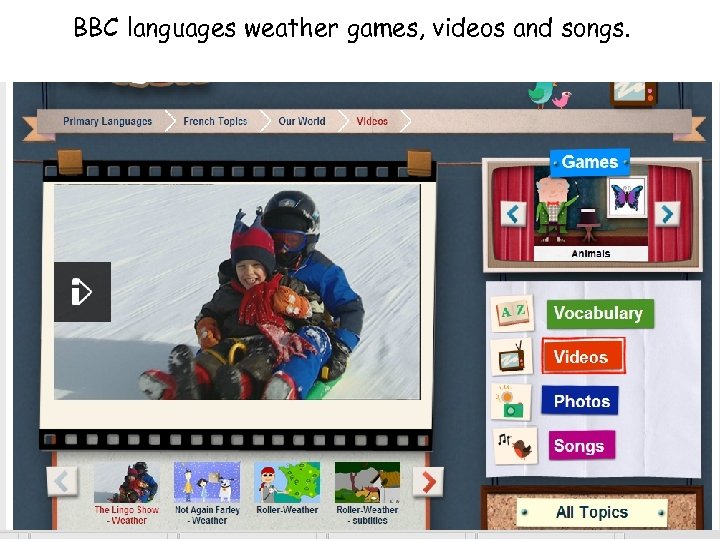Go to Our World breadcrumb
The width and height of the screenshot is (720, 540).
click(x=302, y=121)
